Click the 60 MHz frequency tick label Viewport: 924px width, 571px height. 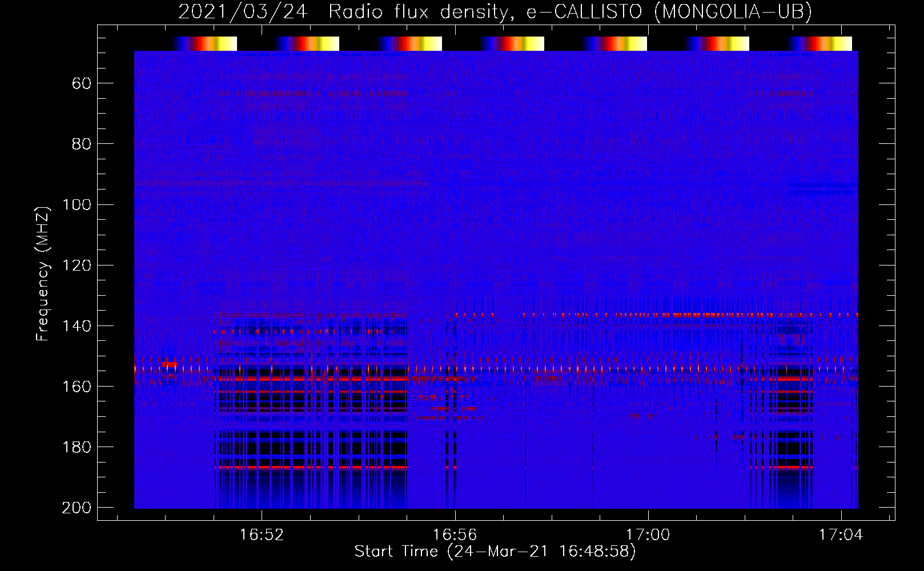[x=82, y=83]
